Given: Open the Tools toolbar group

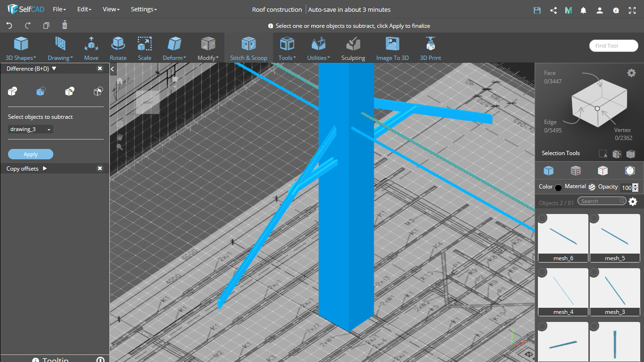Looking at the screenshot, I should (x=287, y=49).
